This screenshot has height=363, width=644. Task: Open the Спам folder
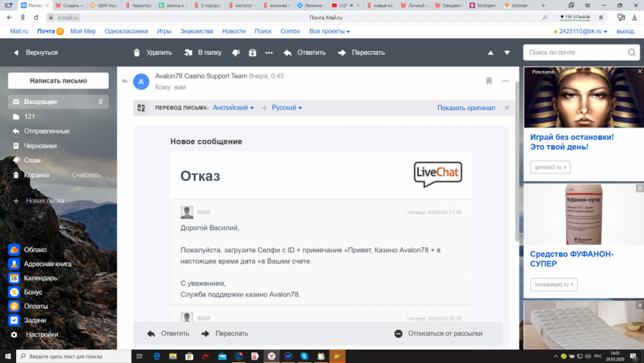click(32, 160)
